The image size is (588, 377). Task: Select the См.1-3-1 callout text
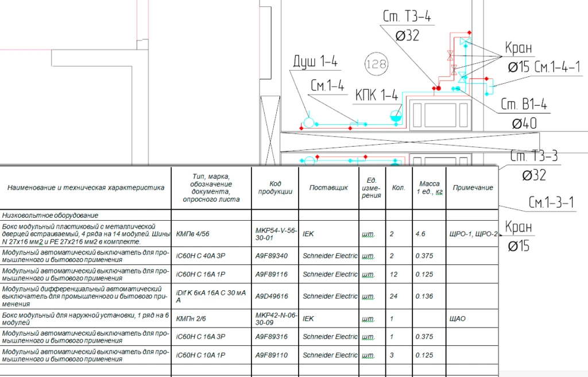tap(551, 202)
